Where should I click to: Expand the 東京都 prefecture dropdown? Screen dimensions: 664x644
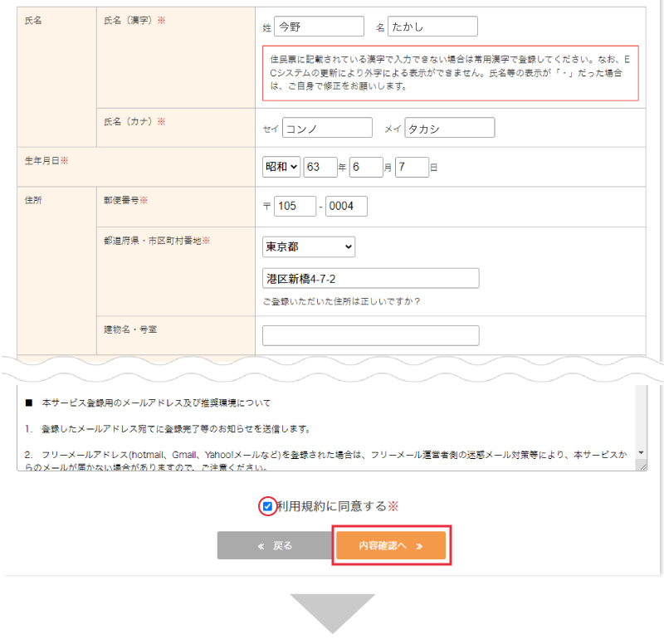(309, 246)
